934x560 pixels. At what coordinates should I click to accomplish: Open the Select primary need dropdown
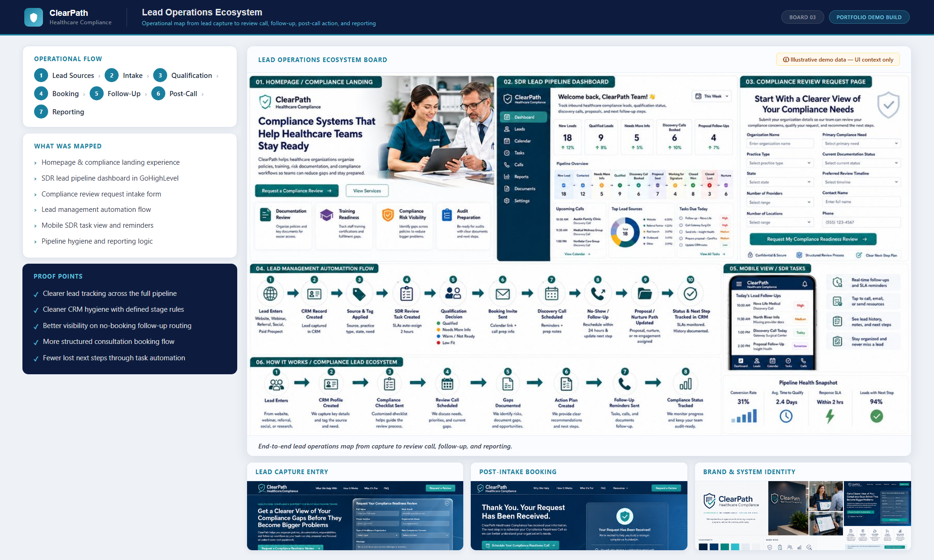pos(861,144)
